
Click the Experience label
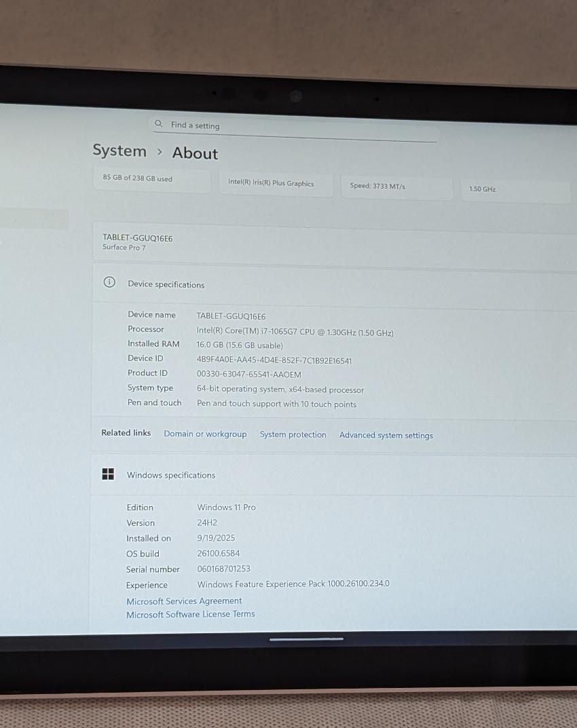[147, 585]
